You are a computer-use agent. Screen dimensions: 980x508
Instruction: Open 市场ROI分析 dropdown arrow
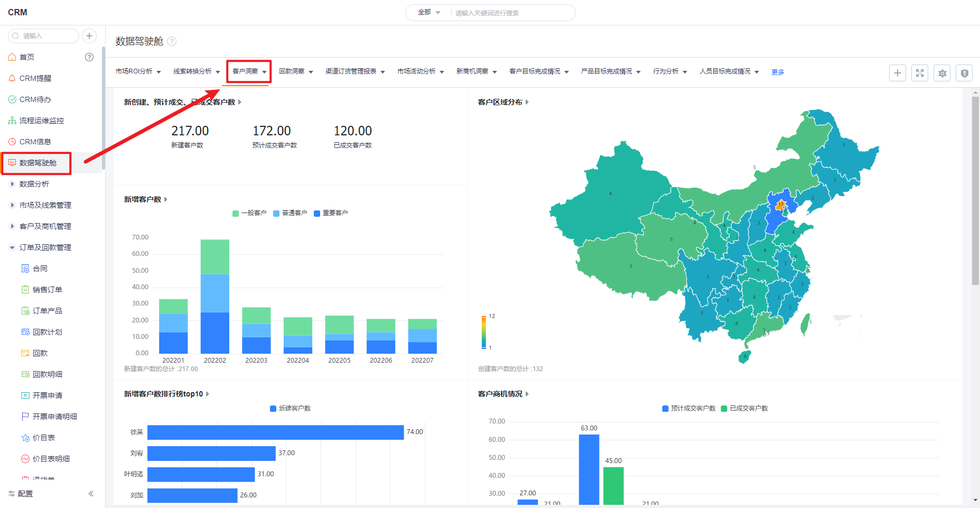pyautogui.click(x=158, y=72)
